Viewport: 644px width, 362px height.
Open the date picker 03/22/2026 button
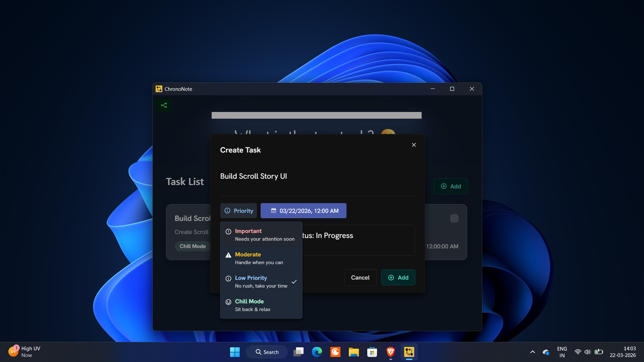coord(303,211)
